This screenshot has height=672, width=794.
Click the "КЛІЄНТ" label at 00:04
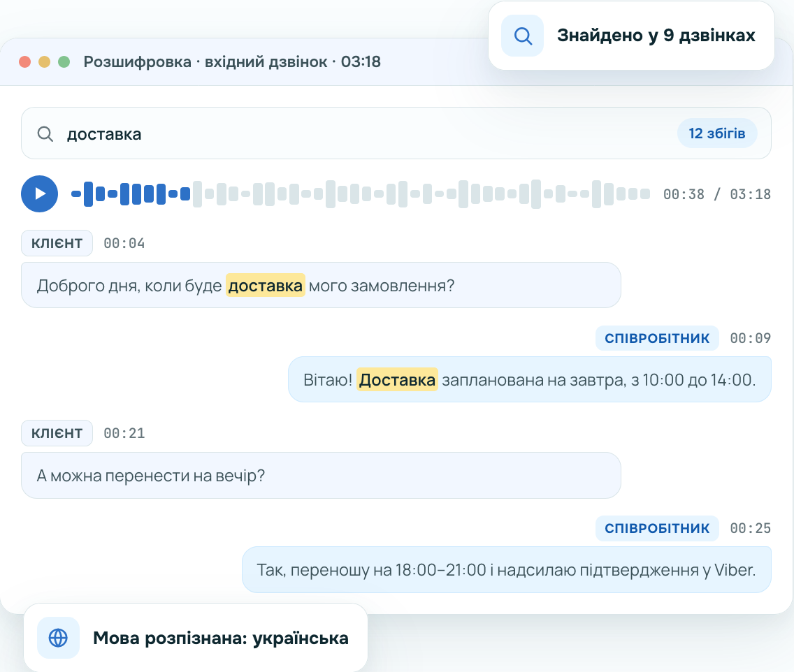point(57,243)
